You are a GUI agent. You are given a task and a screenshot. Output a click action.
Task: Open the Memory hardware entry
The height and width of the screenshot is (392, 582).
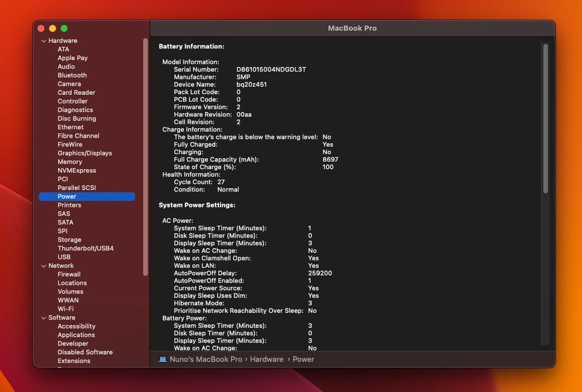pos(70,162)
